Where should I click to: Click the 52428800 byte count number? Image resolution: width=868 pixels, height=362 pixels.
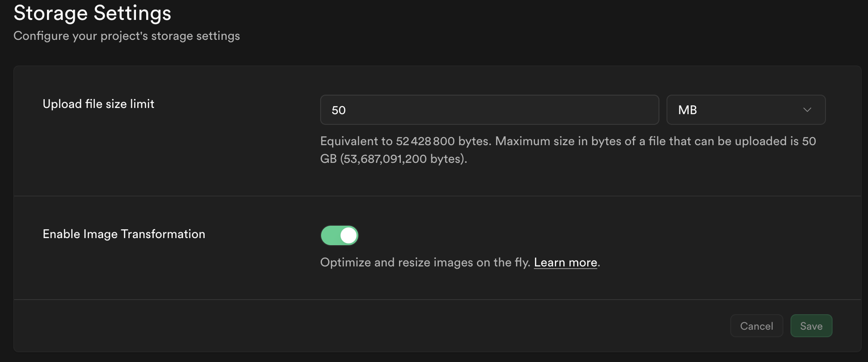[425, 141]
